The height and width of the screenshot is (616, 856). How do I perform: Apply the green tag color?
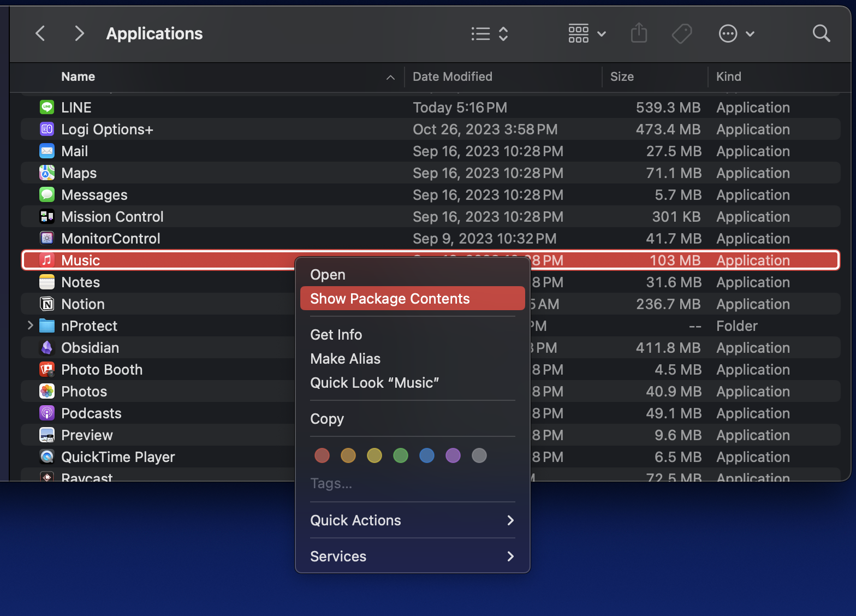[x=401, y=455]
